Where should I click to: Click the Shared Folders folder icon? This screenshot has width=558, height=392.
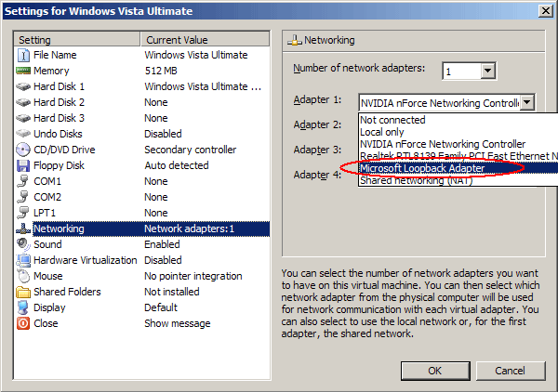23,292
